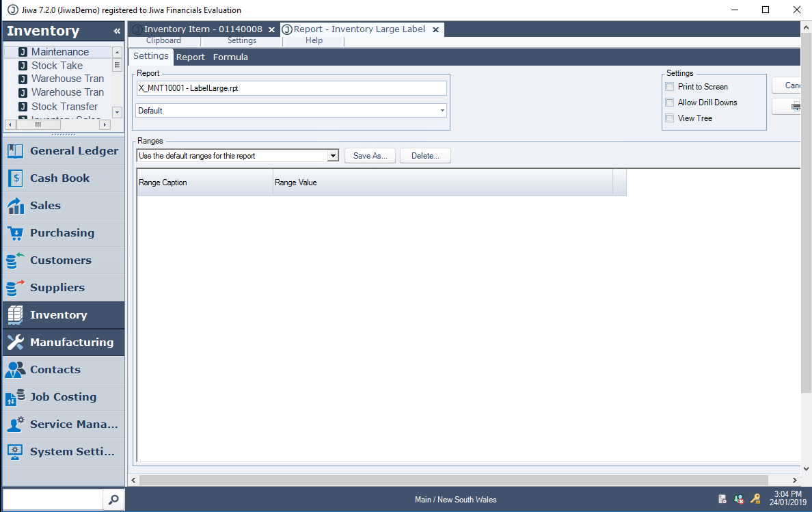Click the Manufacturing wrench icon

[16, 342]
